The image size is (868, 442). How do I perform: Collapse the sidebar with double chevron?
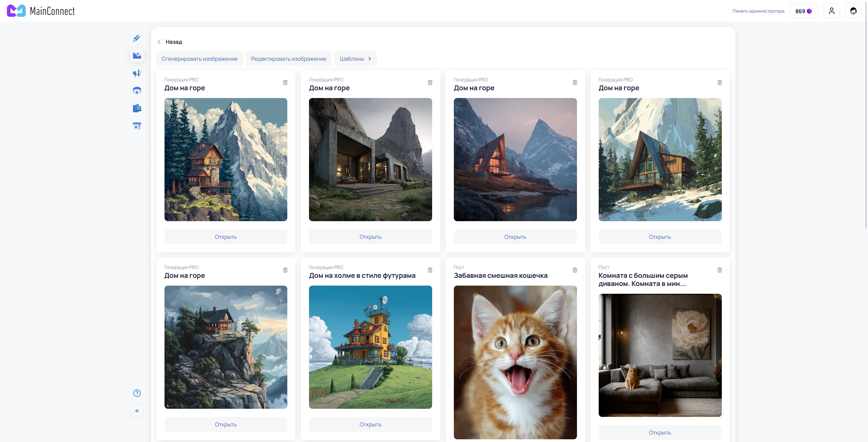[x=137, y=411]
